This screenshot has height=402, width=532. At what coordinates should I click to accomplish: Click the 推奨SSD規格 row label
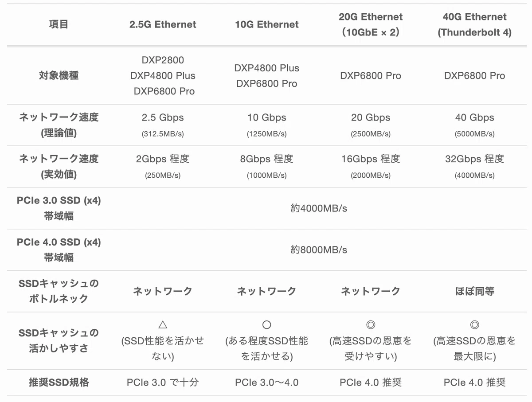coord(59,382)
